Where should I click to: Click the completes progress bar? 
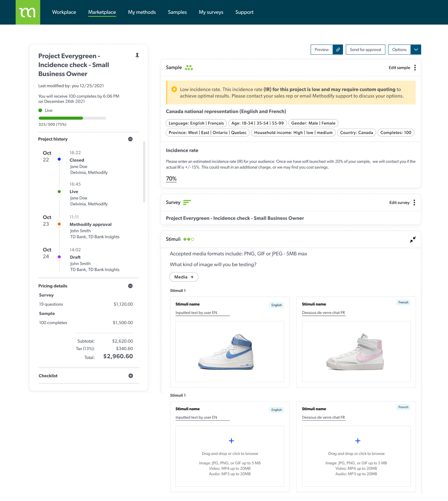72,118
